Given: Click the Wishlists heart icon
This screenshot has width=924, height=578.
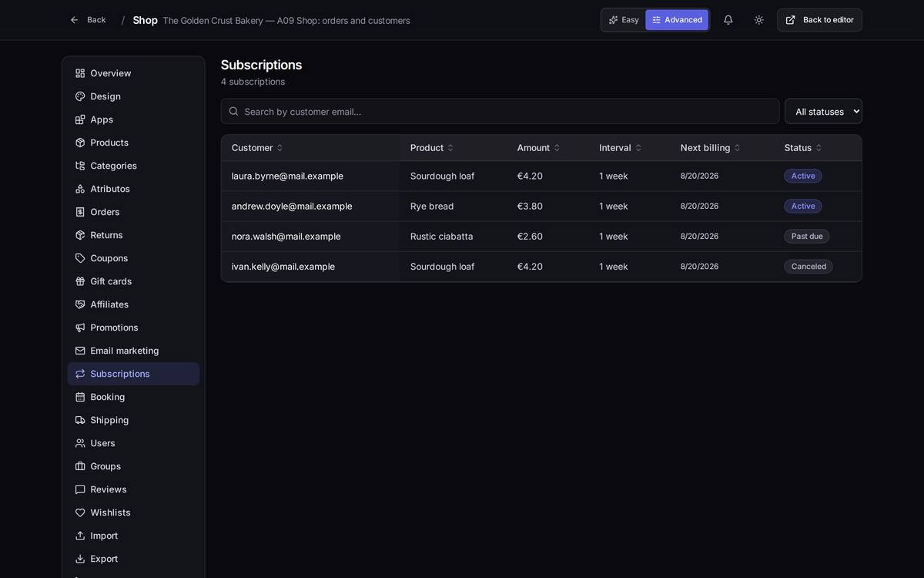Looking at the screenshot, I should [x=80, y=512].
